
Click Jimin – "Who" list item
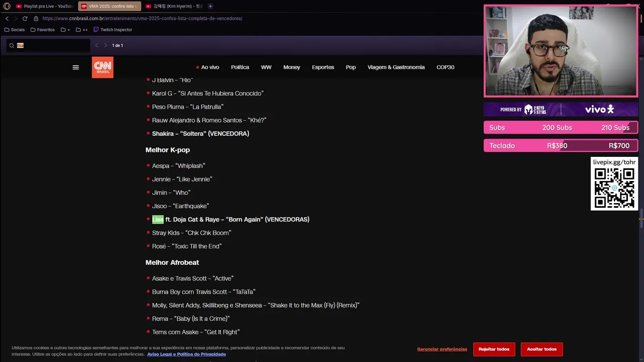pos(171,193)
